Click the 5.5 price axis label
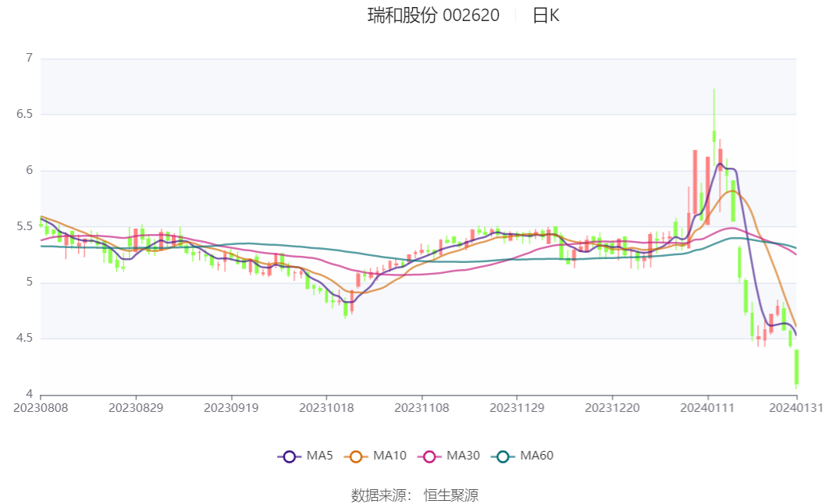 pos(24,226)
